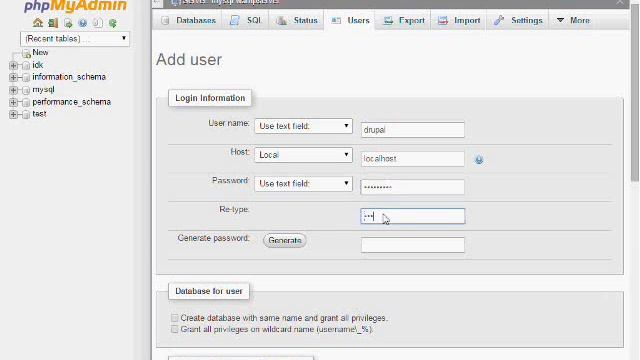Open the blue documentation help icon

coord(83,23)
